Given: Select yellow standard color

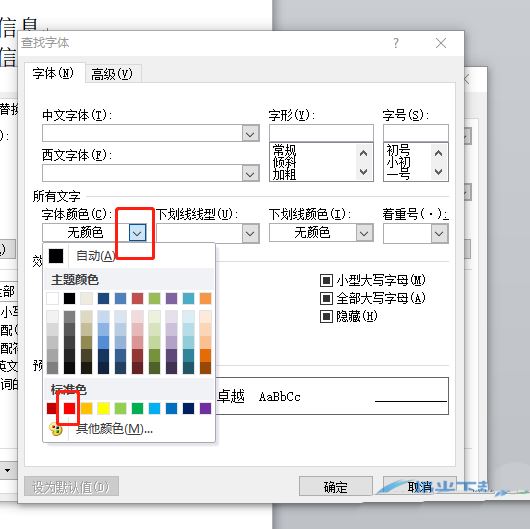Looking at the screenshot, I should pos(103,408).
